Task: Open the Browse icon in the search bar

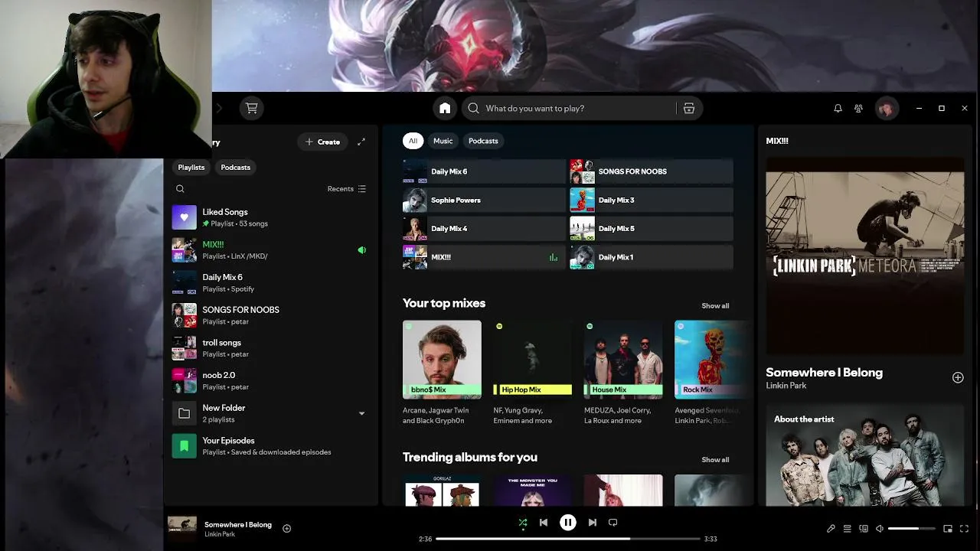Action: click(x=689, y=108)
